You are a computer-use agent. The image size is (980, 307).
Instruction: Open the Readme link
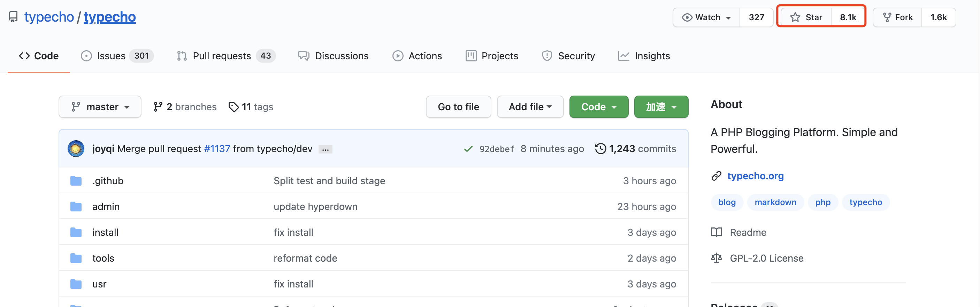738,232
